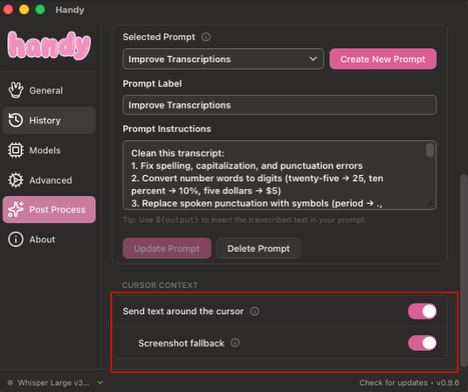Show info for Send text around cursor

coord(255,311)
